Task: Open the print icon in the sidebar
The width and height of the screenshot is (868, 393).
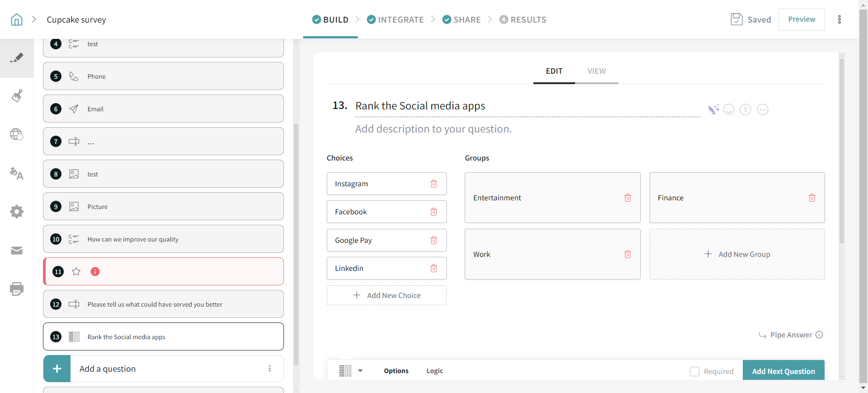Action: click(17, 289)
